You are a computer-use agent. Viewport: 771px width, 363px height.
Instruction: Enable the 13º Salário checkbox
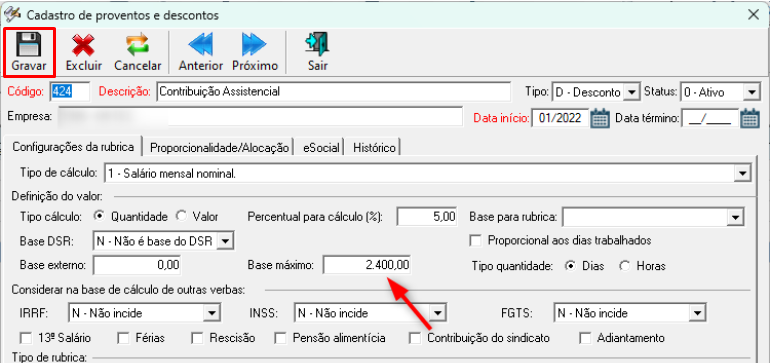26,338
